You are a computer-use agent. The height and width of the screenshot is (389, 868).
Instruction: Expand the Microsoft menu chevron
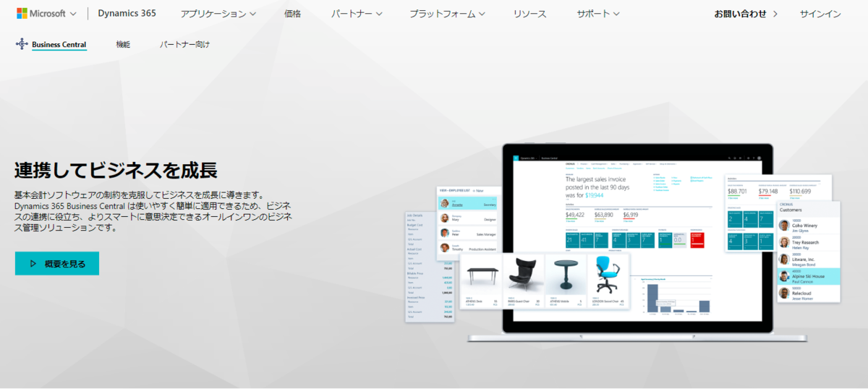pyautogui.click(x=74, y=14)
